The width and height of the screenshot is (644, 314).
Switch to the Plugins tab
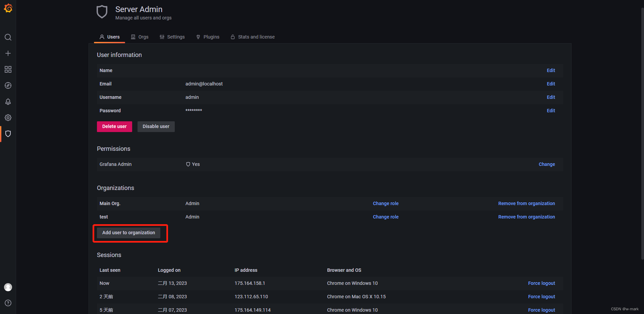click(x=208, y=37)
